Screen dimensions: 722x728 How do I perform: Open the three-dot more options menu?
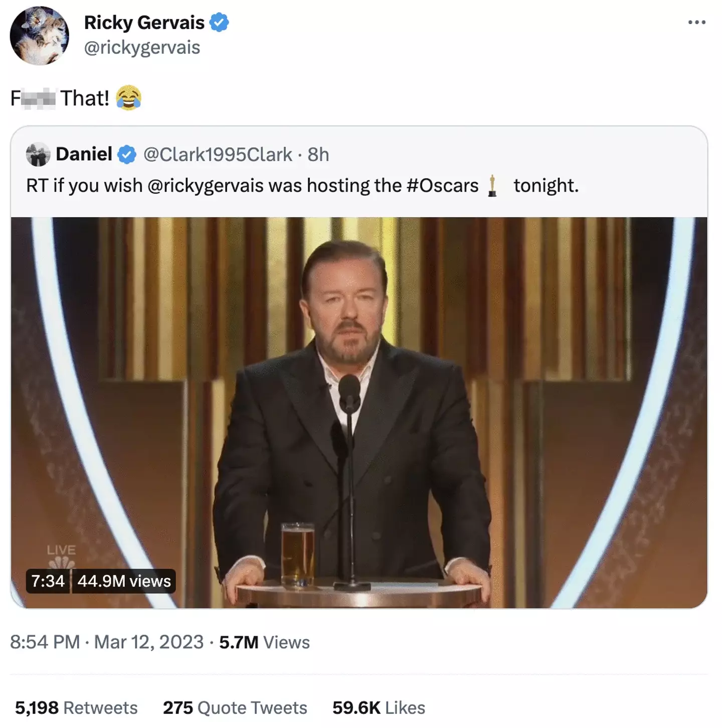[x=696, y=23]
